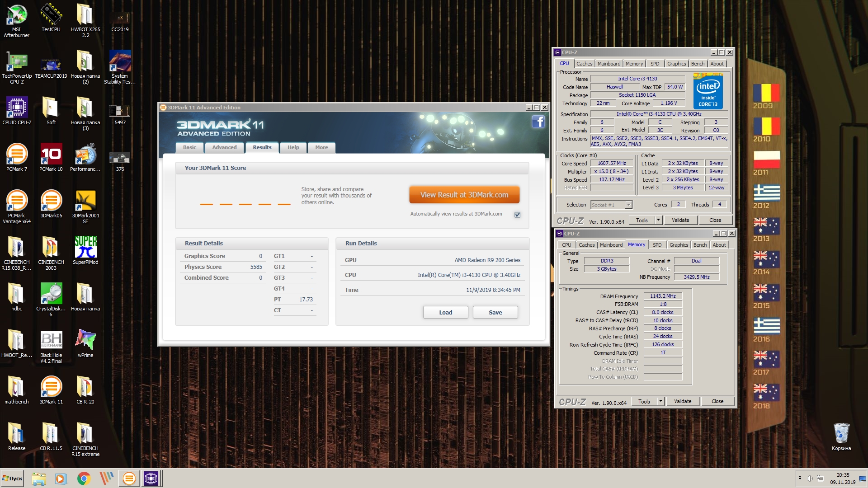Switch to Basic tab in 3DMark 11
868x488 pixels.
[x=189, y=148]
